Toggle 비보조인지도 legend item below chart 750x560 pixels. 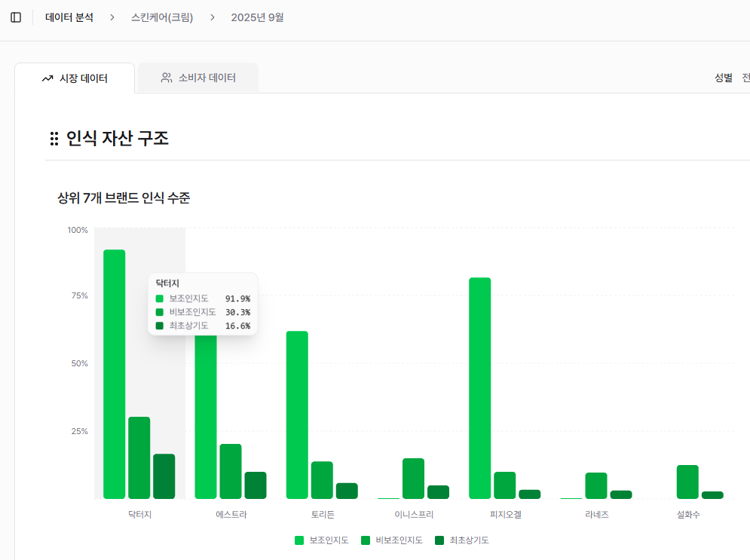click(x=391, y=540)
